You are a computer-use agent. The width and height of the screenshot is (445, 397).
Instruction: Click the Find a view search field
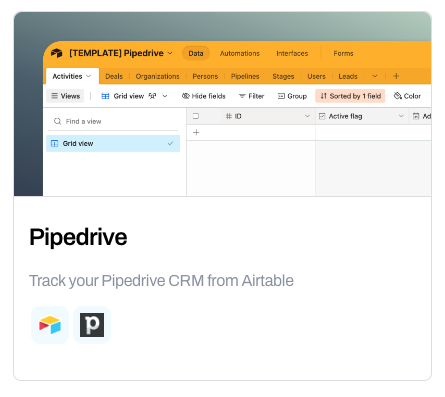click(x=113, y=121)
